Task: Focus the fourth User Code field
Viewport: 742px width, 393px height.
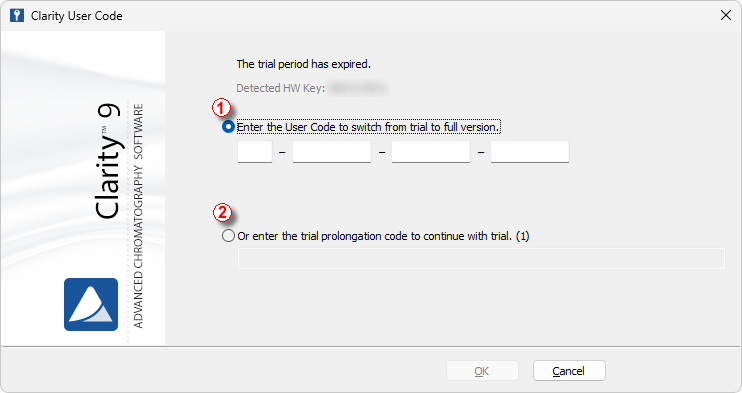Action: coord(530,152)
